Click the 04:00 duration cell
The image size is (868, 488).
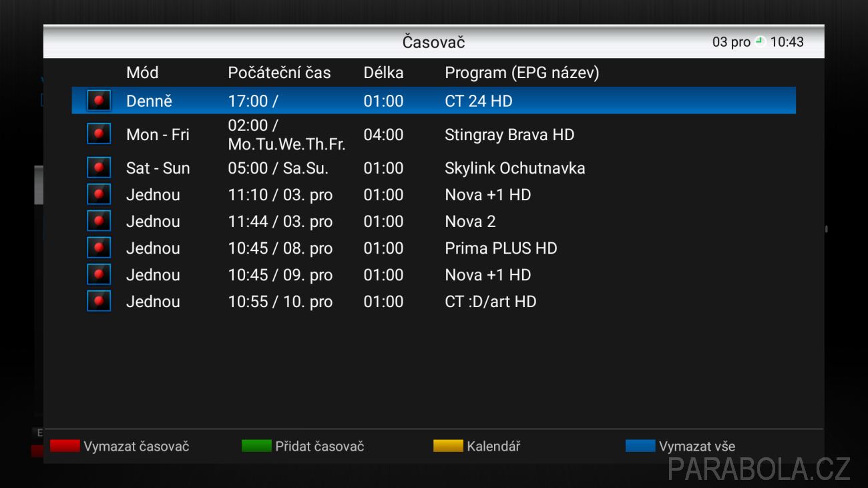tap(383, 134)
